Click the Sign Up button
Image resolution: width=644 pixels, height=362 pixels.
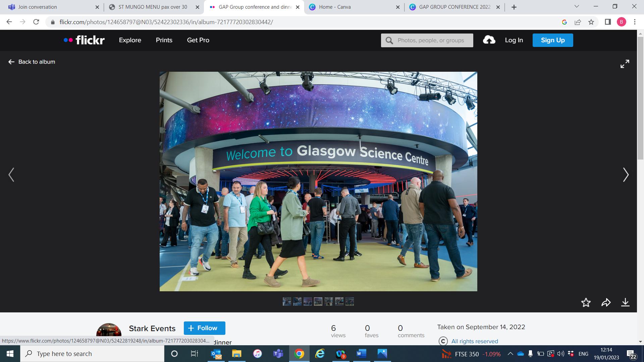point(552,40)
